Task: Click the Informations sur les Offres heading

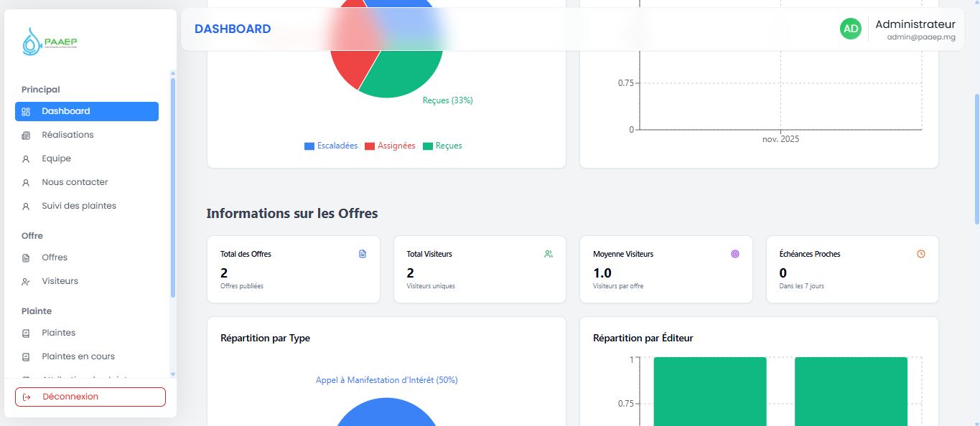Action: tap(292, 214)
